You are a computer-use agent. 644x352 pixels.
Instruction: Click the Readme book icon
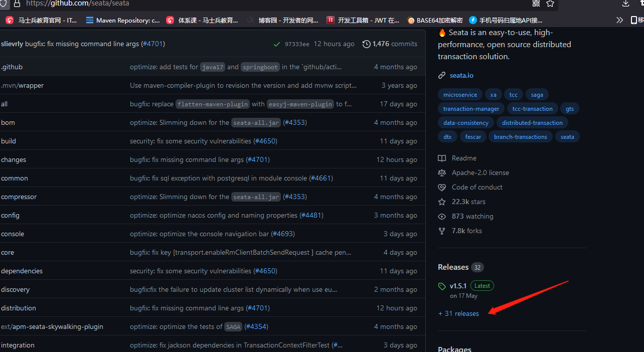[442, 158]
